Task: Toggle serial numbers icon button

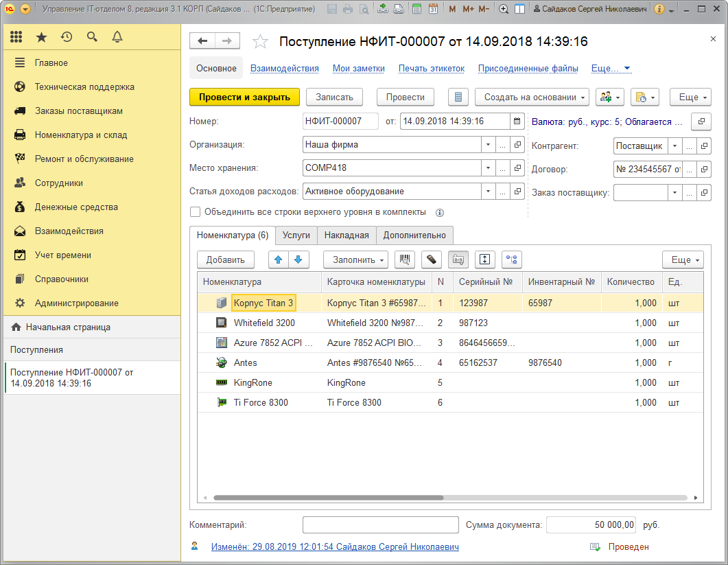Action: tap(458, 260)
